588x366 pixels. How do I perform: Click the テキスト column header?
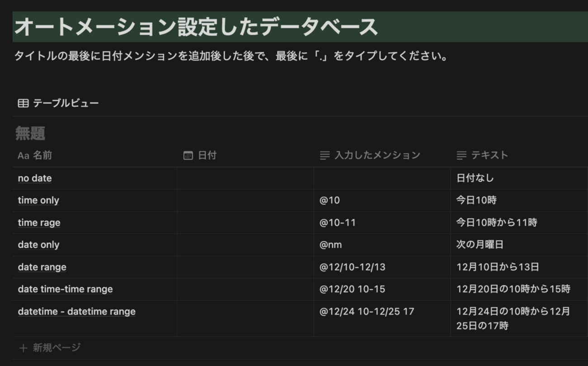point(519,156)
